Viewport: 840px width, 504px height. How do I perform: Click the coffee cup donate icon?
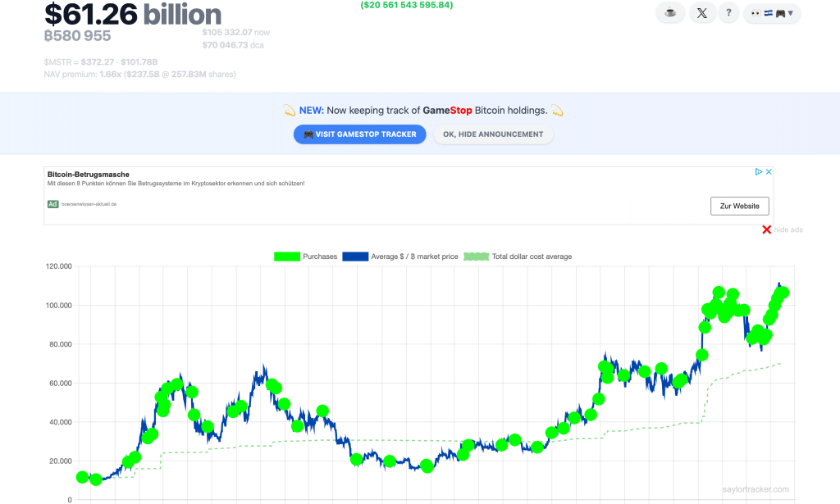tap(670, 13)
